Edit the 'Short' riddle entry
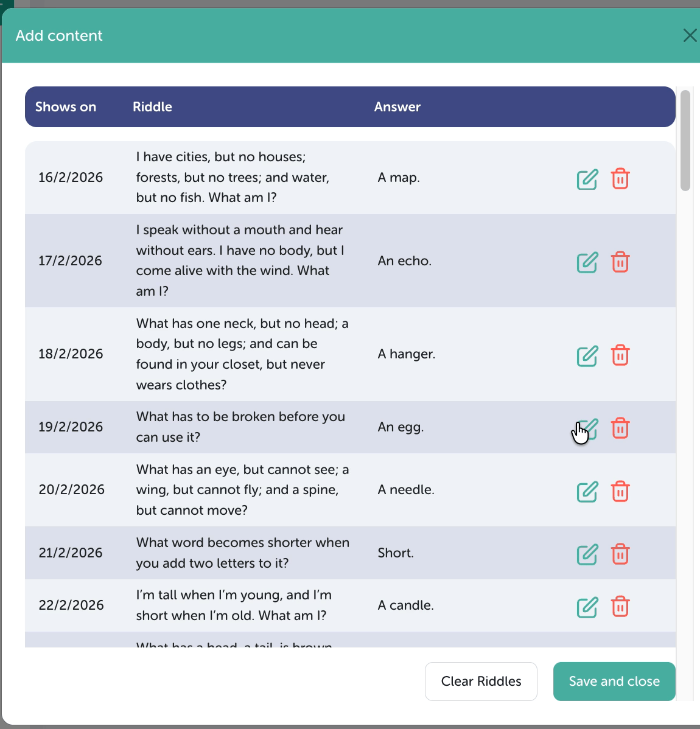Screen dimensions: 700x729 tap(587, 554)
